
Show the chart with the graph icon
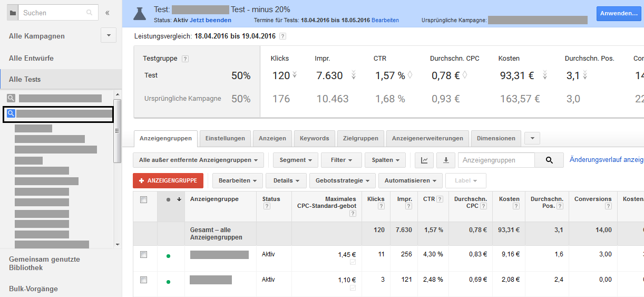click(424, 160)
